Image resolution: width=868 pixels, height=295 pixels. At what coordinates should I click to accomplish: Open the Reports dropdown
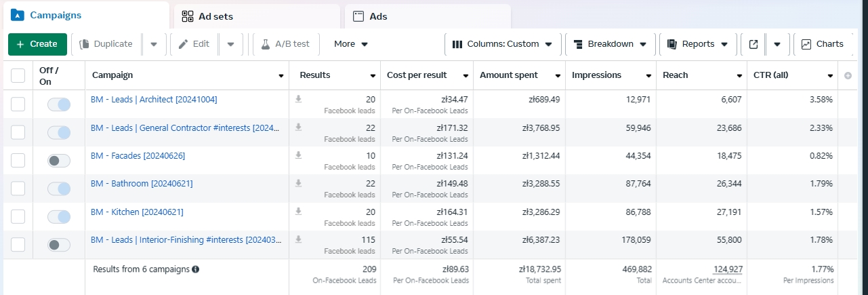click(698, 44)
